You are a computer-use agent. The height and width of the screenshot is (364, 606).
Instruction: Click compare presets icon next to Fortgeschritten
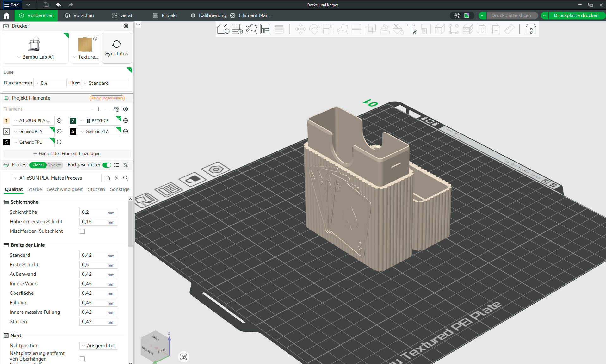[126, 165]
